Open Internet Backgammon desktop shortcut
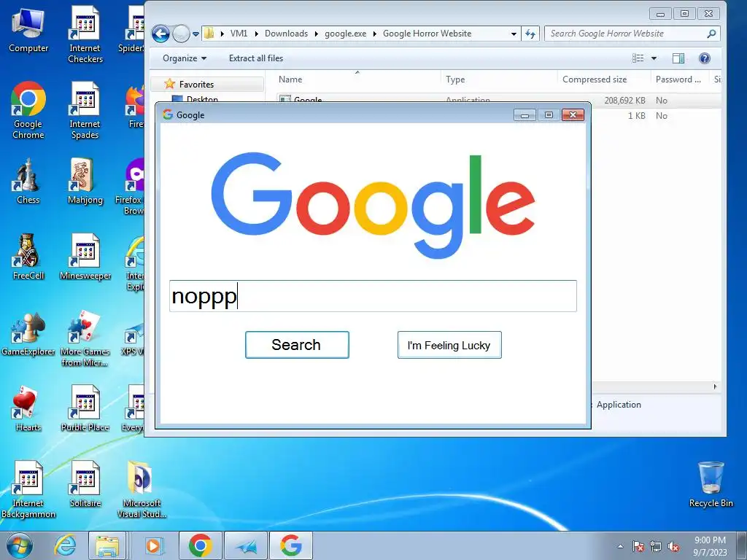Viewport: 747px width, 560px height. point(28,489)
